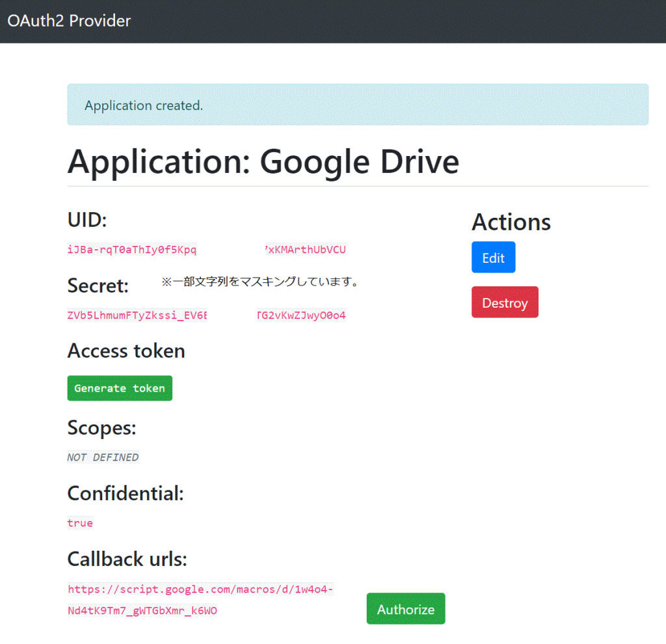
Task: Click the Actions heading
Action: tap(511, 222)
